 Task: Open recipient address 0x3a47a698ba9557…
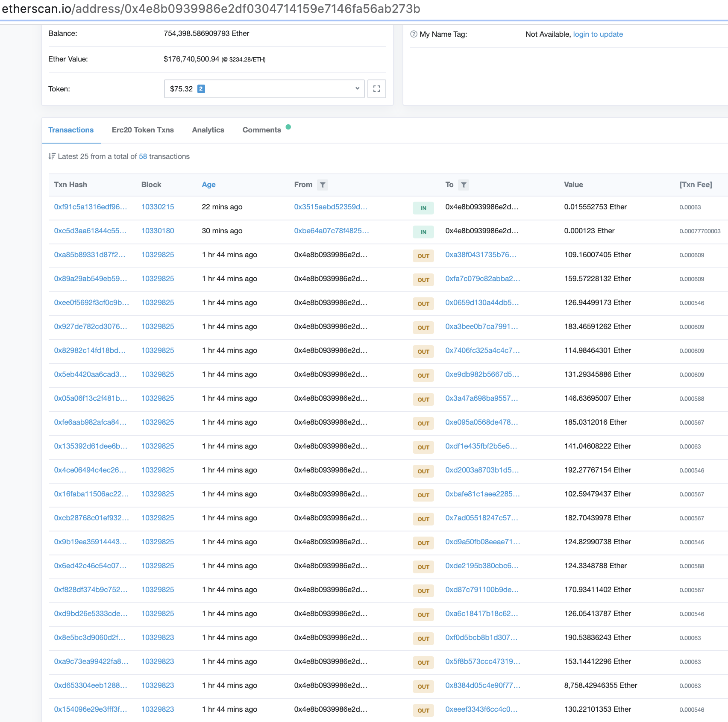[x=481, y=398]
